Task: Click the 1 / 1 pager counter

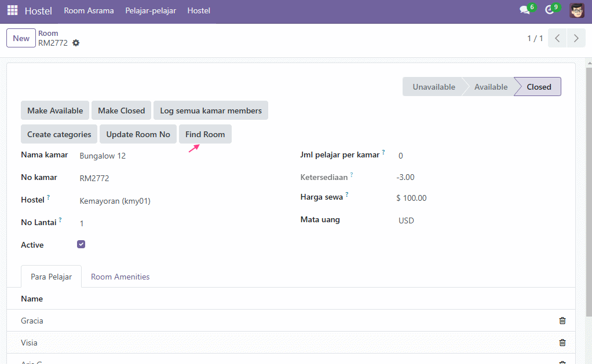Action: (x=535, y=38)
